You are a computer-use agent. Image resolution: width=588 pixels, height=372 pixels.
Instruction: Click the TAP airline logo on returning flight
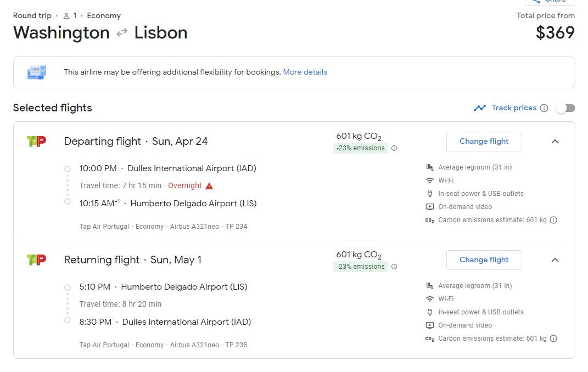(x=36, y=260)
